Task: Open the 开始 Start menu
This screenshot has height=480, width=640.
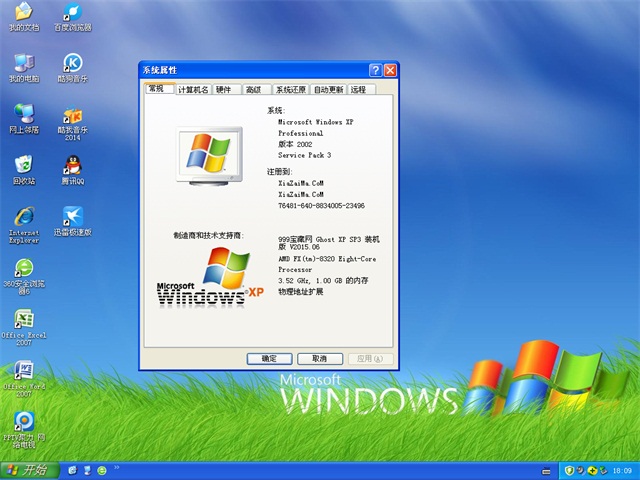Action: click(x=28, y=470)
